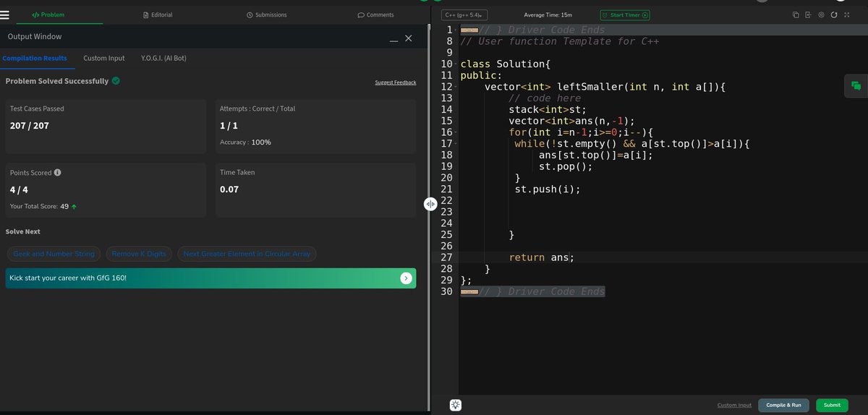Viewport: 868px width, 415px height.
Task: Click 'Problem Solved Successfully' heading
Action: click(57, 81)
